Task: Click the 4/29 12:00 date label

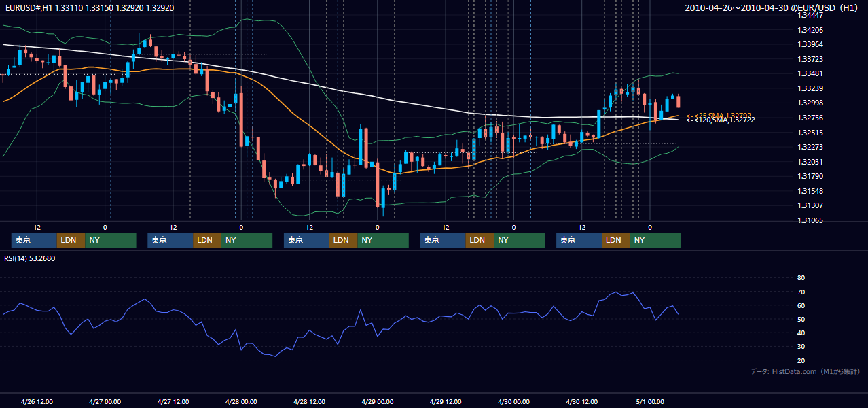Action: coord(446,401)
